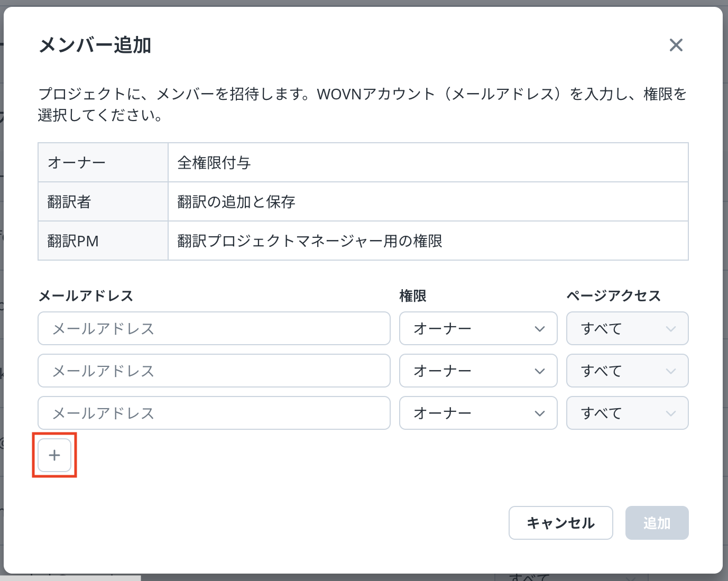The image size is (728, 581).
Task: Expand the second row's ページアクセス dropdown
Action: coord(627,371)
